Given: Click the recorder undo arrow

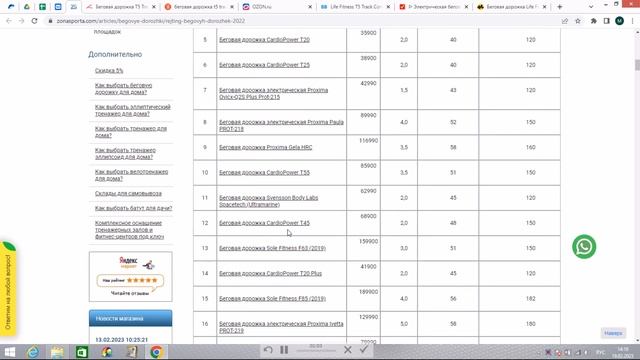Looking at the screenshot, I should [x=268, y=350].
